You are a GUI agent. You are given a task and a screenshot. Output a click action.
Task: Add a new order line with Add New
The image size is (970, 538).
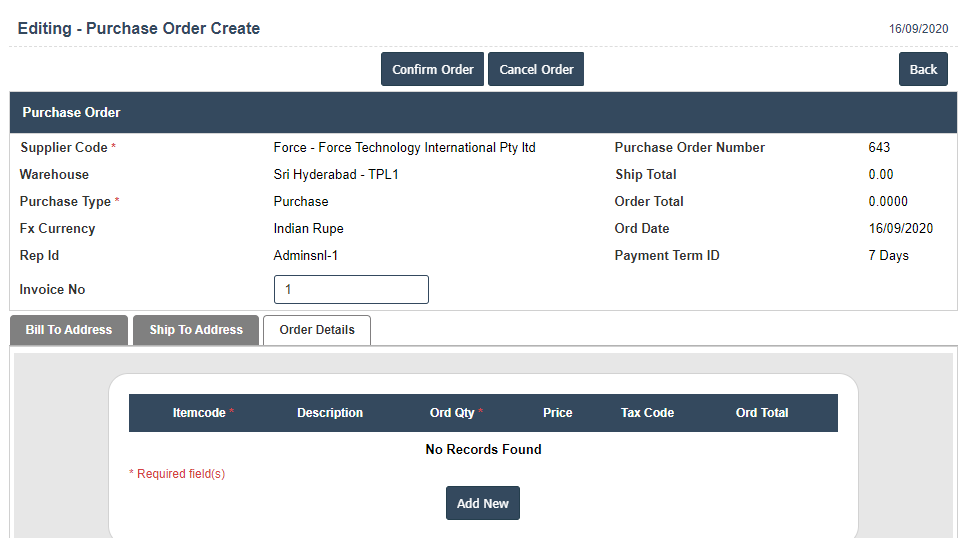[482, 503]
